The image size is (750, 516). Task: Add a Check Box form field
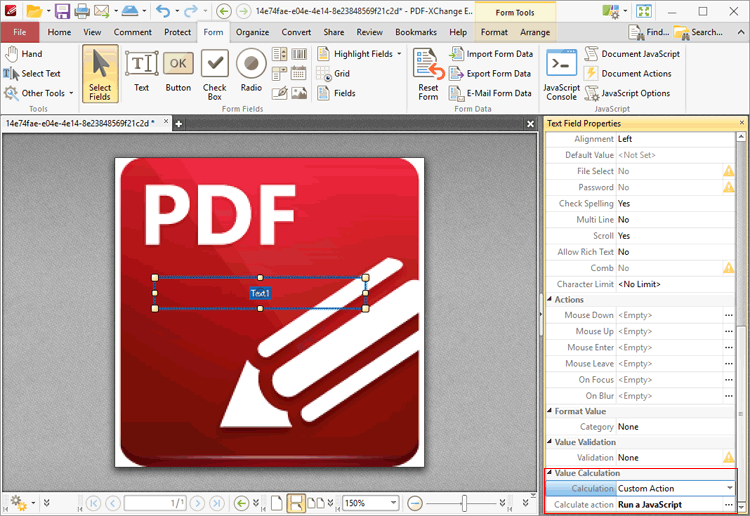pos(214,75)
